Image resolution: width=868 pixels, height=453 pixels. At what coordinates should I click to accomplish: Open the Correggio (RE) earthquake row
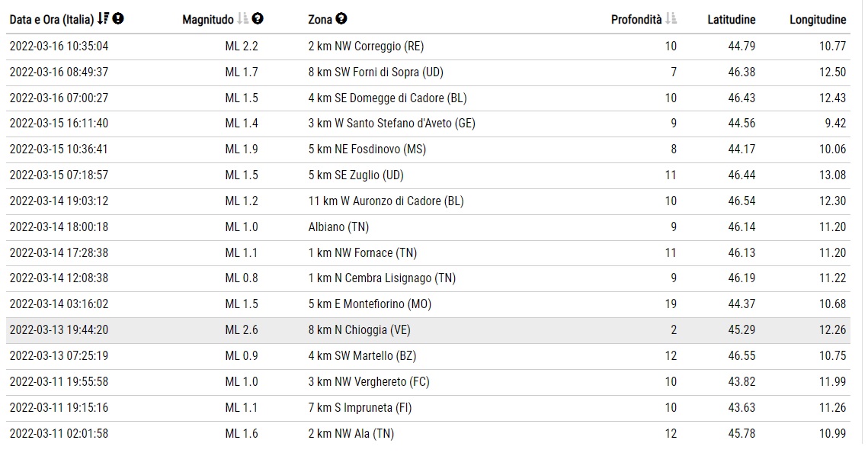(428, 47)
